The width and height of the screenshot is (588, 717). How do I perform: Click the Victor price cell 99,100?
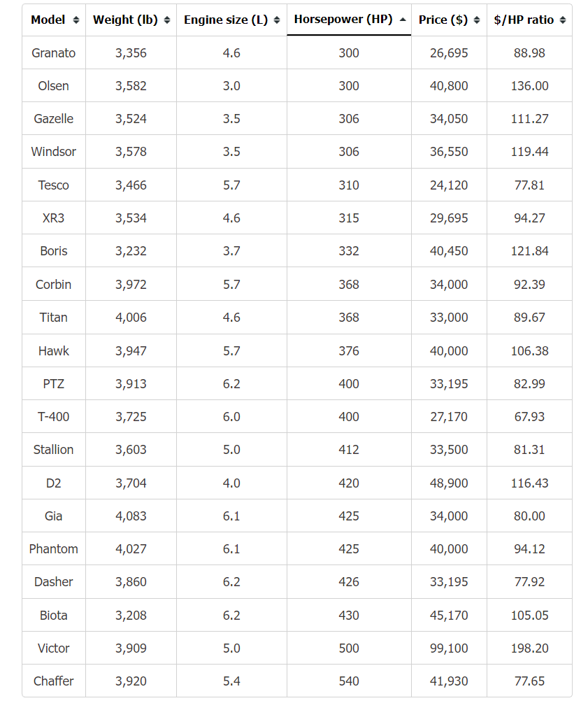449,648
